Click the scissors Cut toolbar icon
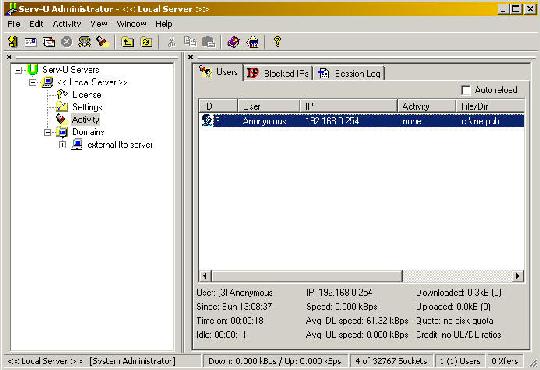Screen dimensions: 540x370 coord(171,42)
